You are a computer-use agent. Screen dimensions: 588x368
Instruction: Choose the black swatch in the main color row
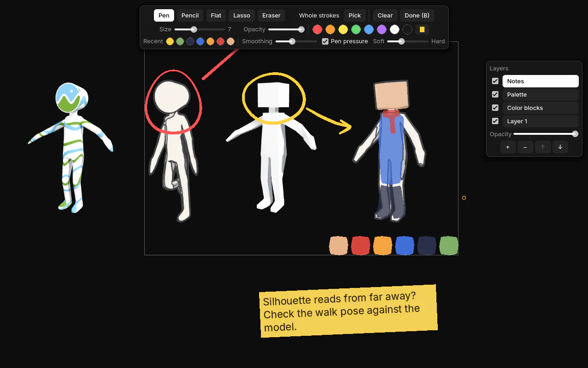coord(407,29)
